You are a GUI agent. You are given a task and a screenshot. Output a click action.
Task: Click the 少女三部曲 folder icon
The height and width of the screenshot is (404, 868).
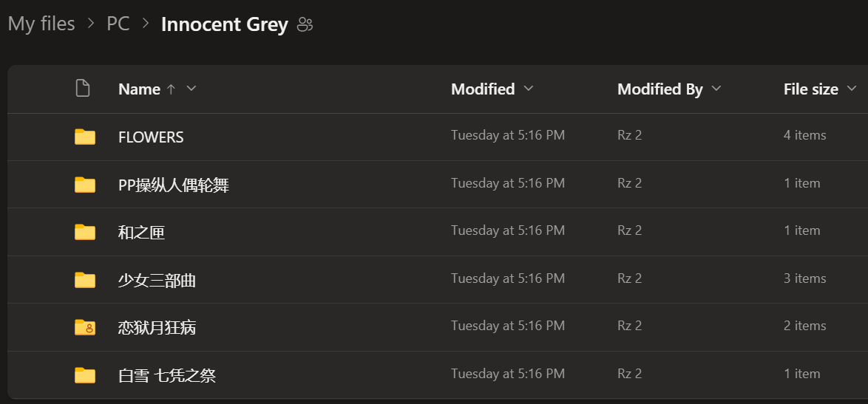coord(85,280)
